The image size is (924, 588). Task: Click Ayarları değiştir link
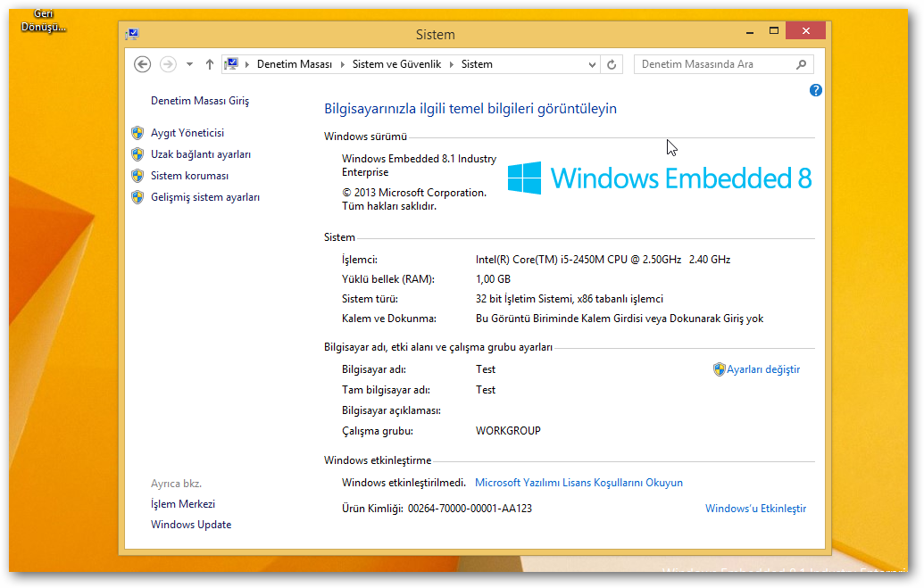(x=763, y=369)
